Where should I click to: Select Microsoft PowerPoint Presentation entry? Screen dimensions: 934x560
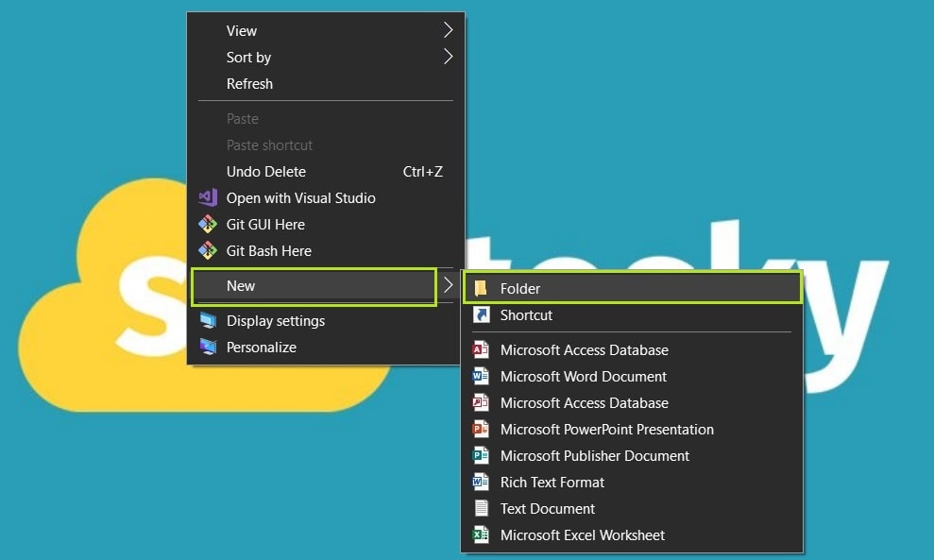tap(632, 429)
